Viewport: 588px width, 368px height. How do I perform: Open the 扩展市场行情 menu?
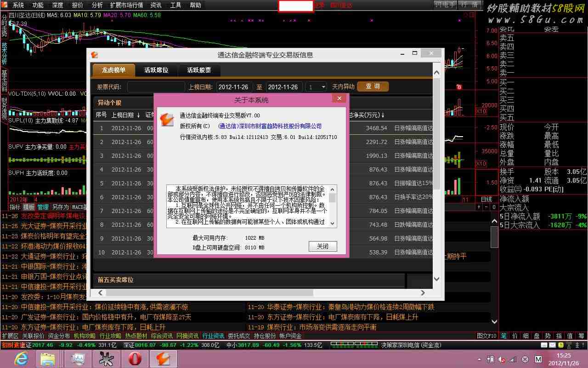pos(126,5)
